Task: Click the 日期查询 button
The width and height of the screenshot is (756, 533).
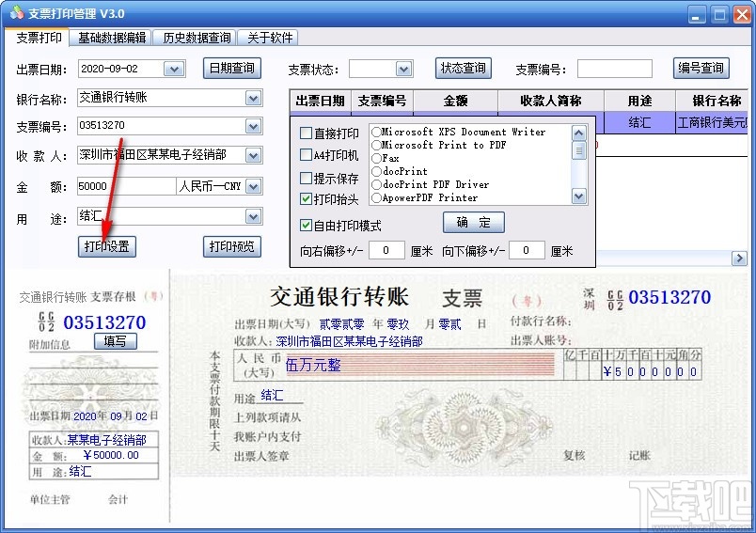Action: [x=232, y=68]
